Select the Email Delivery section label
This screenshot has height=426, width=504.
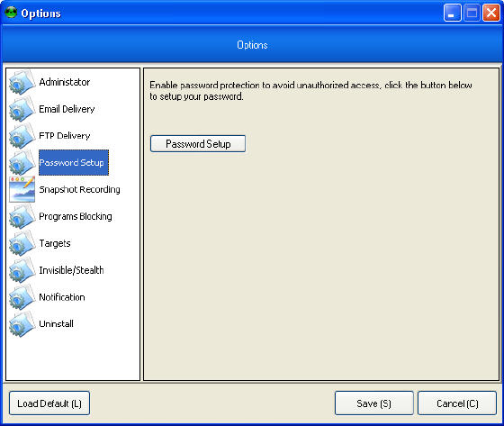pos(67,109)
